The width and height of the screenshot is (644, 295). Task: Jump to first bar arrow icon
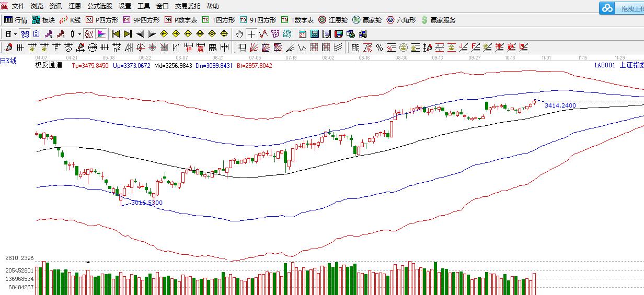point(116,34)
